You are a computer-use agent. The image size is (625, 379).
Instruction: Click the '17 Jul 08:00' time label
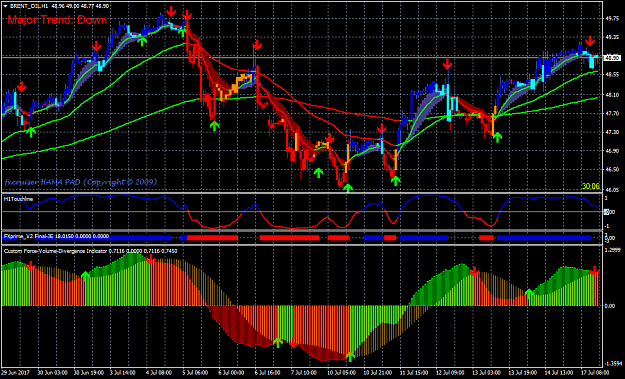pyautogui.click(x=595, y=373)
